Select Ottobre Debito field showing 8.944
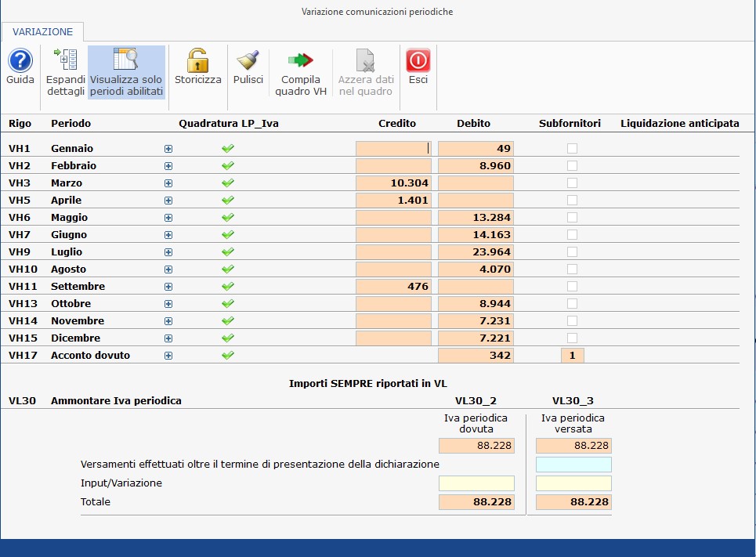 pyautogui.click(x=476, y=303)
